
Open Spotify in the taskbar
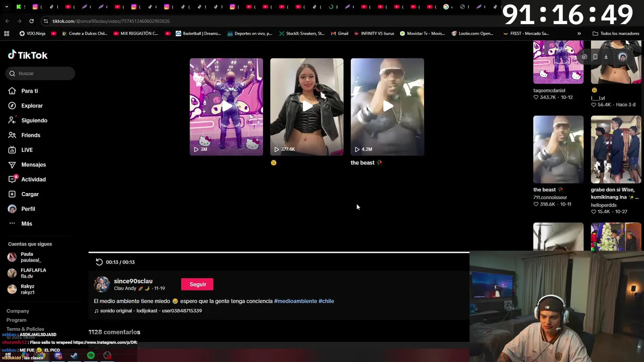[91, 355]
